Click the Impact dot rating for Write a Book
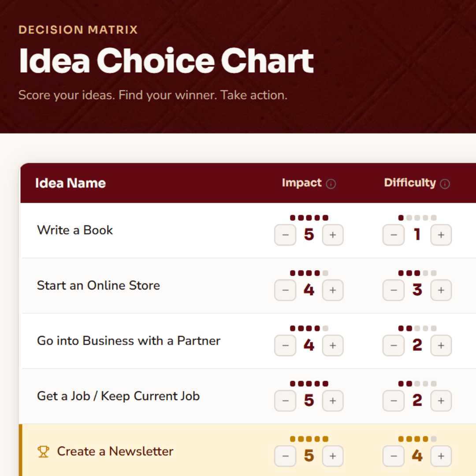This screenshot has width=476, height=476. pos(309,218)
